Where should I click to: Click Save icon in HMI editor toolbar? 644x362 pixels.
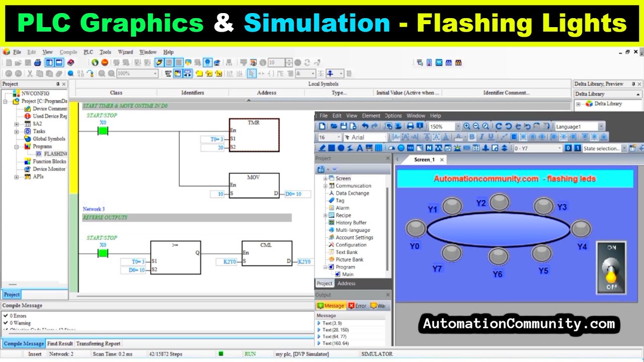point(344,126)
